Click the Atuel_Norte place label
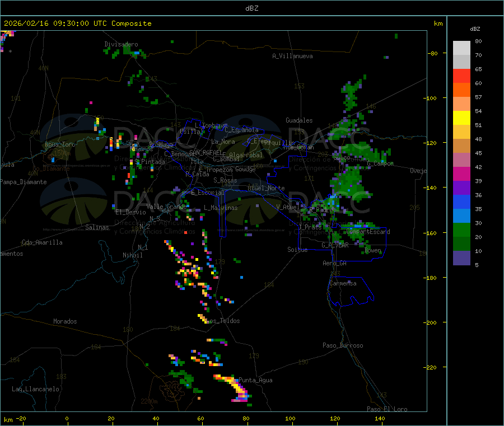This screenshot has height=426, width=504. pos(266,188)
